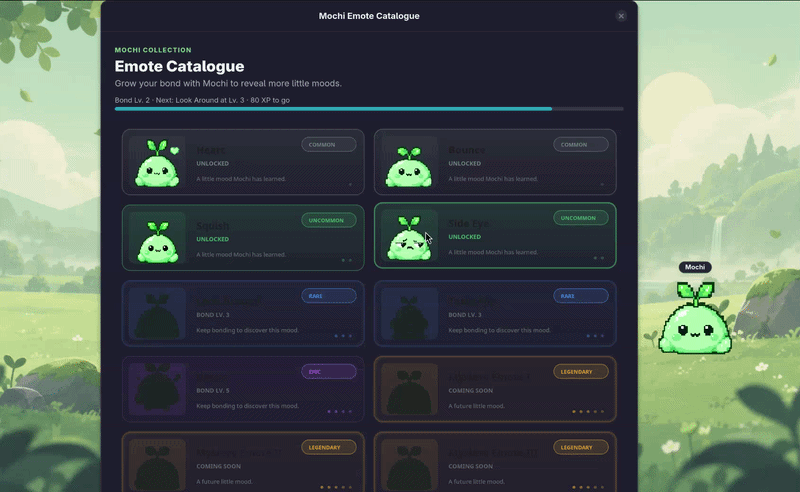Click 'BOND LV. 5' on the Epic card
800x492 pixels.
coord(213,390)
